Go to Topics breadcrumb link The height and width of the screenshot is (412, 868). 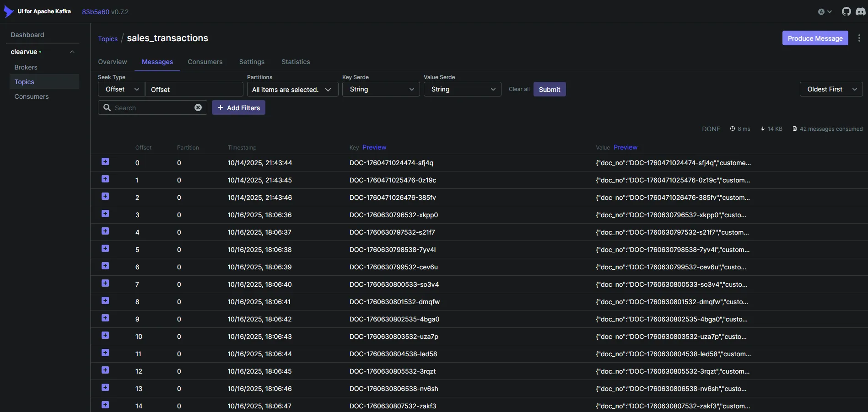pyautogui.click(x=108, y=39)
